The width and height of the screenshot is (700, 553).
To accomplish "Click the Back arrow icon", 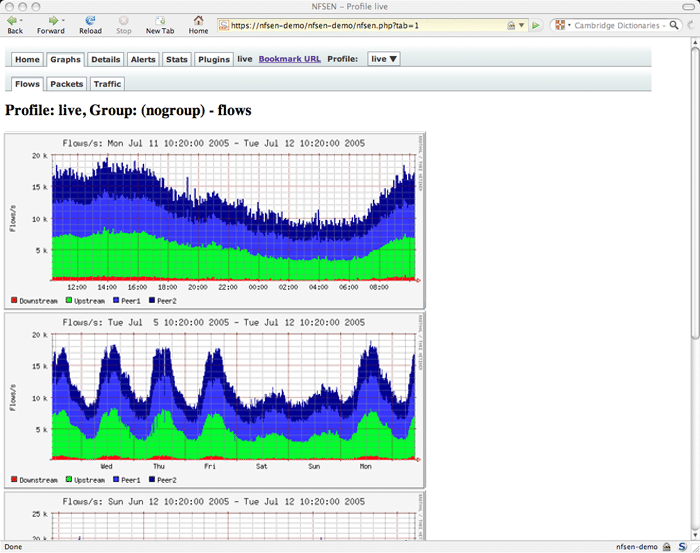I will click(x=12, y=21).
